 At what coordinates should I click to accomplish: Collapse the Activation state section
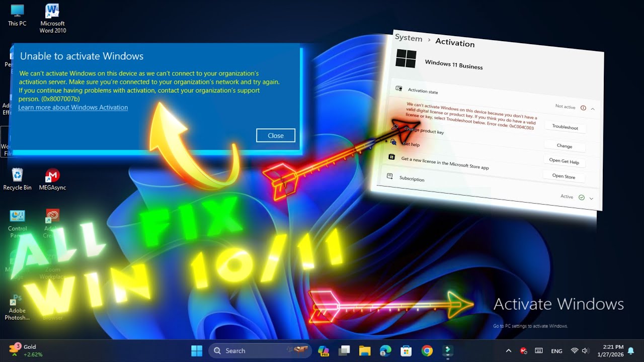[593, 109]
